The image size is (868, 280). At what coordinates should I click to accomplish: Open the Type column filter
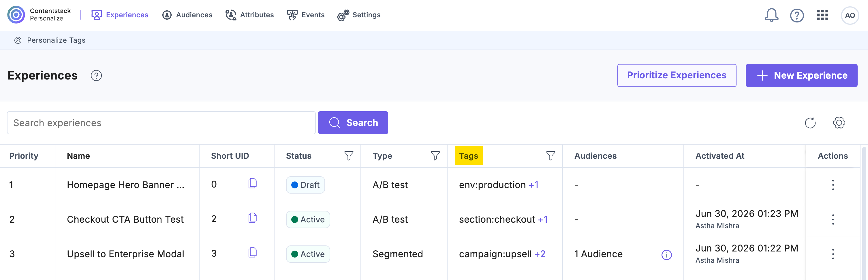pyautogui.click(x=435, y=156)
